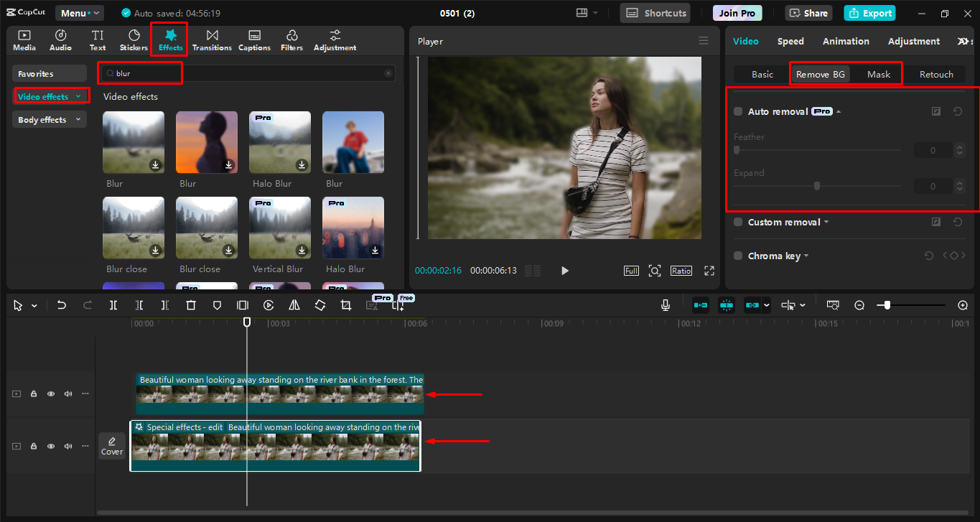The height and width of the screenshot is (522, 980).
Task: Click the Record voiceover microphone icon
Action: tap(665, 304)
